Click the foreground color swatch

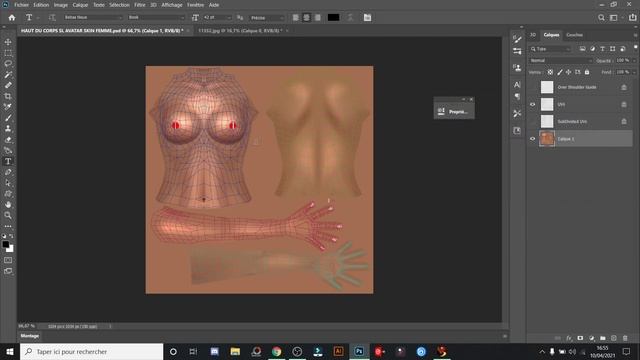(5, 244)
